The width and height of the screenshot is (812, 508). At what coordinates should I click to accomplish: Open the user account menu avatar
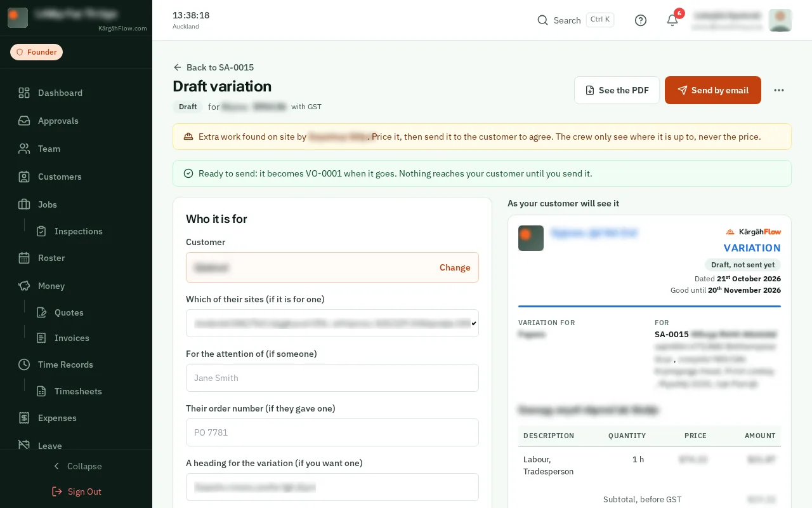coord(780,20)
